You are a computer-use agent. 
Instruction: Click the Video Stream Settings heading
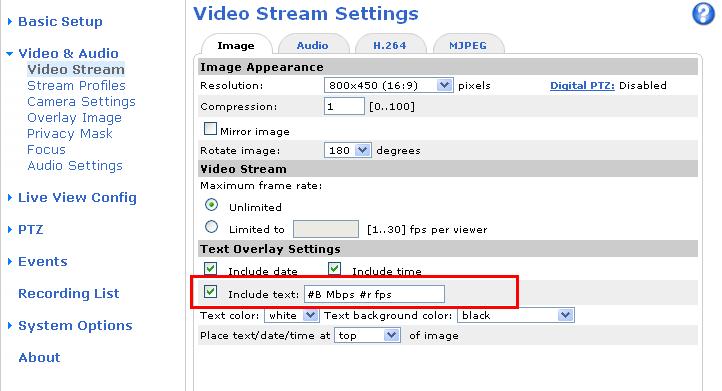[306, 13]
